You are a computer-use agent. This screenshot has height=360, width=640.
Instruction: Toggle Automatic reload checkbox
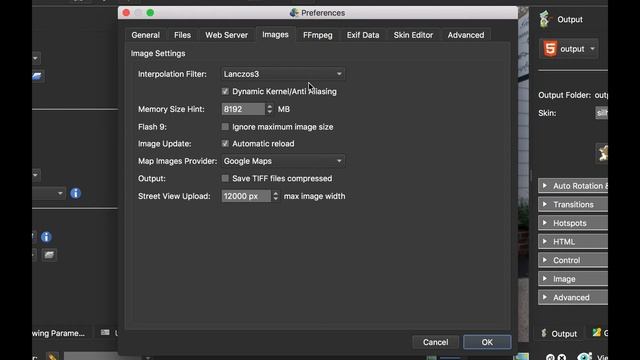[x=225, y=144]
